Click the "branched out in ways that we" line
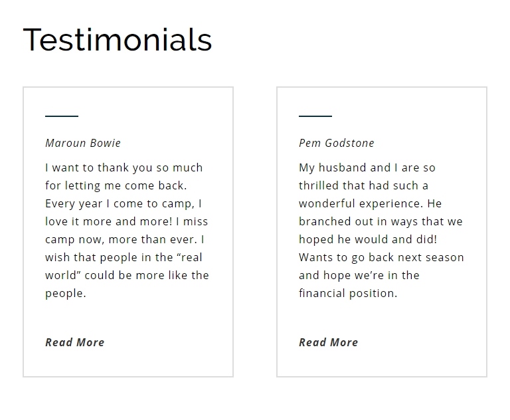This screenshot has height=420, width=510. [x=381, y=221]
